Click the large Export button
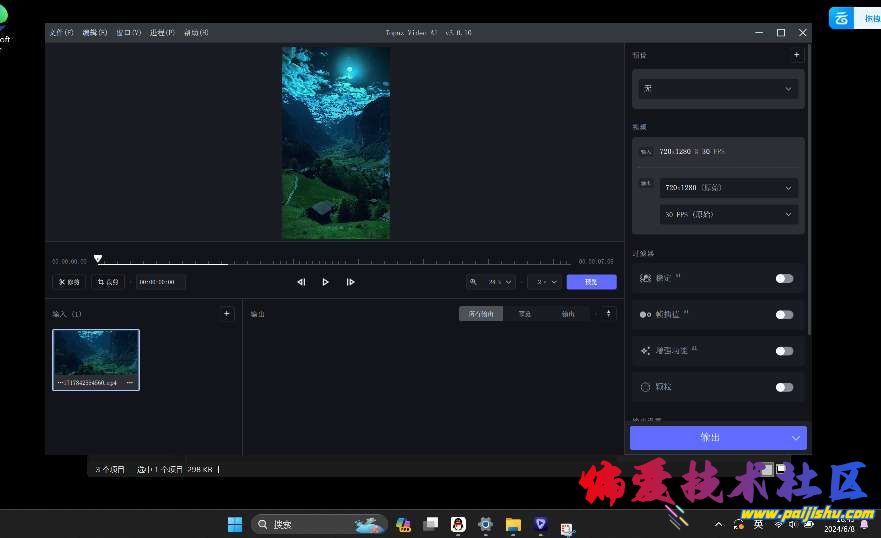 [x=709, y=438]
